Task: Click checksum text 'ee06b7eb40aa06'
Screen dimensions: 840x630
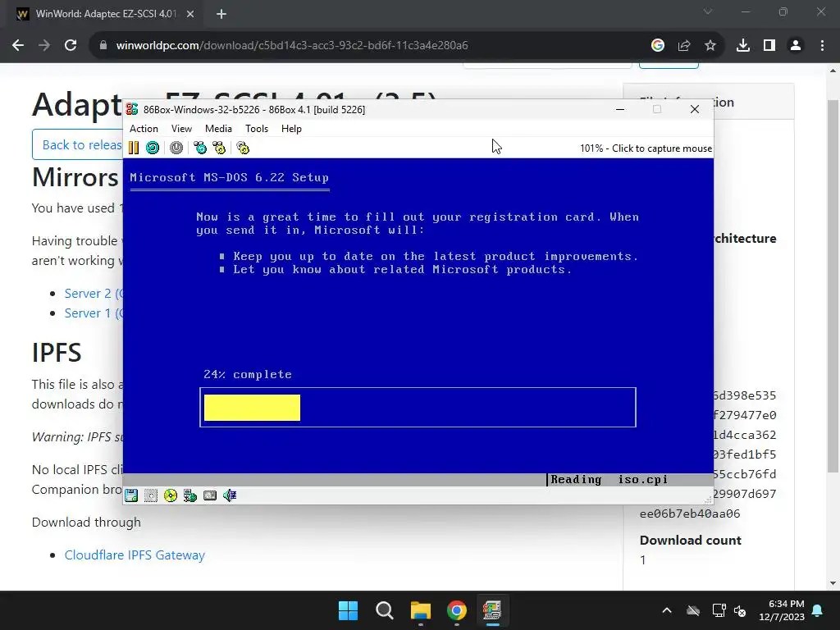Action: click(x=689, y=514)
